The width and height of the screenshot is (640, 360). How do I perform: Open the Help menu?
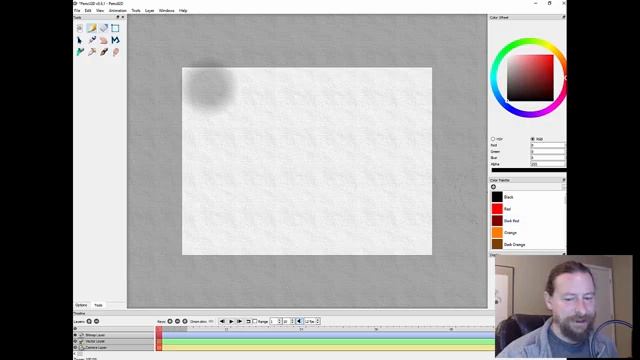click(183, 11)
